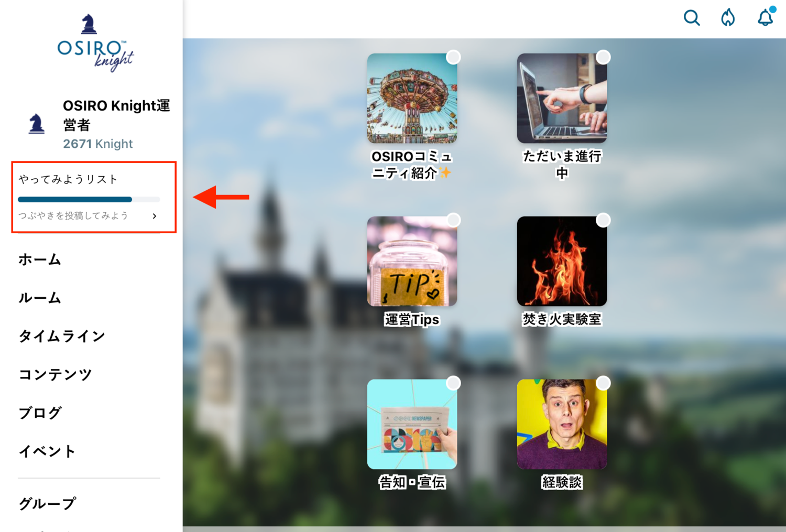Expand the つぶやきを投稿してみよう chevron
This screenshot has height=532, width=786.
[x=154, y=216]
